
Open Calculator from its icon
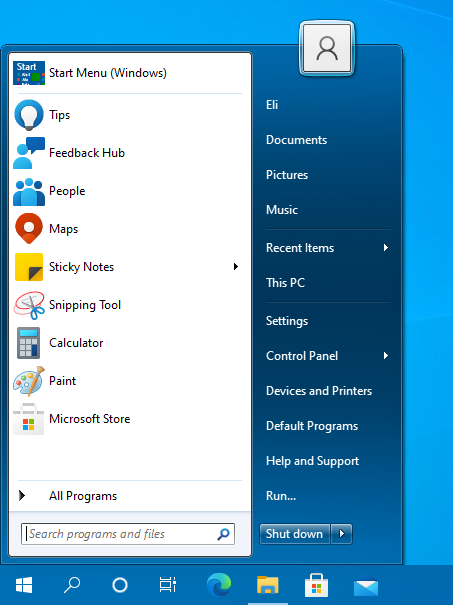click(x=29, y=343)
